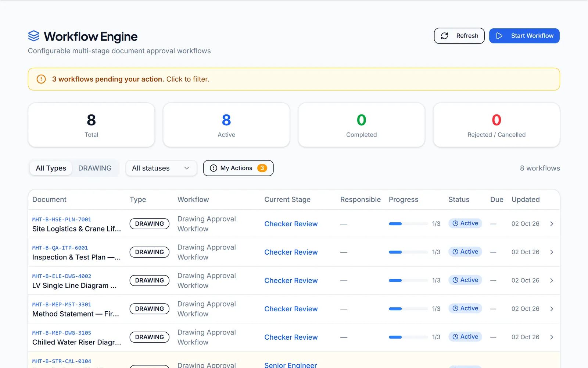Open the All statuses dropdown

pyautogui.click(x=161, y=168)
